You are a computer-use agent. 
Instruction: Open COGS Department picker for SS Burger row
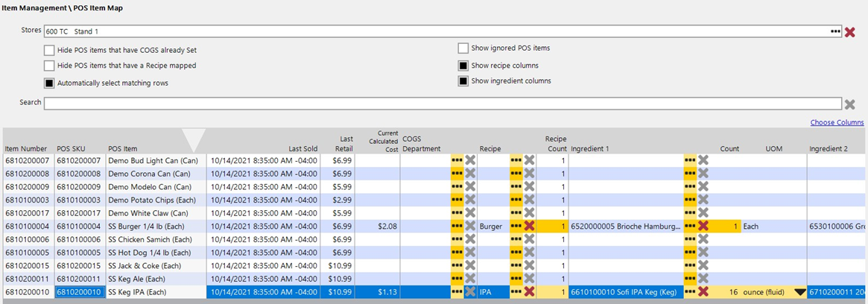[457, 226]
